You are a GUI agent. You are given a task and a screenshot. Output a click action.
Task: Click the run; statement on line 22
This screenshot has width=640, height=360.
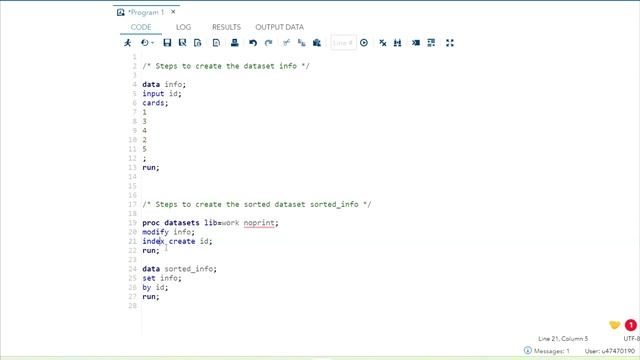[x=151, y=251]
